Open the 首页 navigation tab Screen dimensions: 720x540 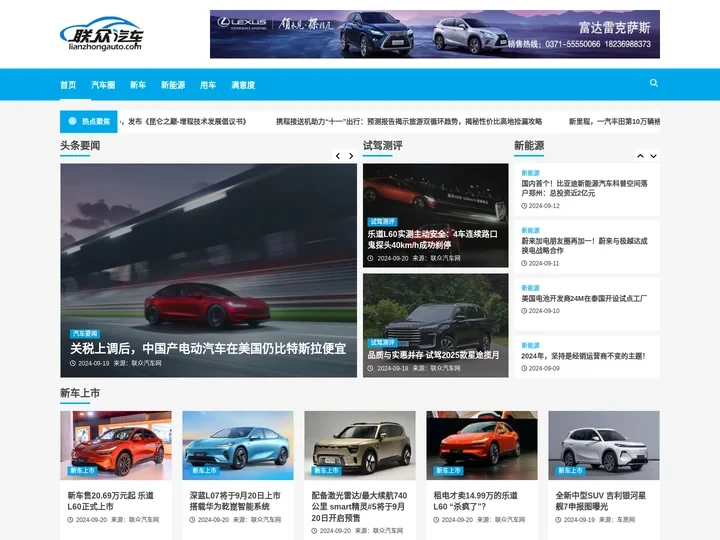click(x=68, y=85)
